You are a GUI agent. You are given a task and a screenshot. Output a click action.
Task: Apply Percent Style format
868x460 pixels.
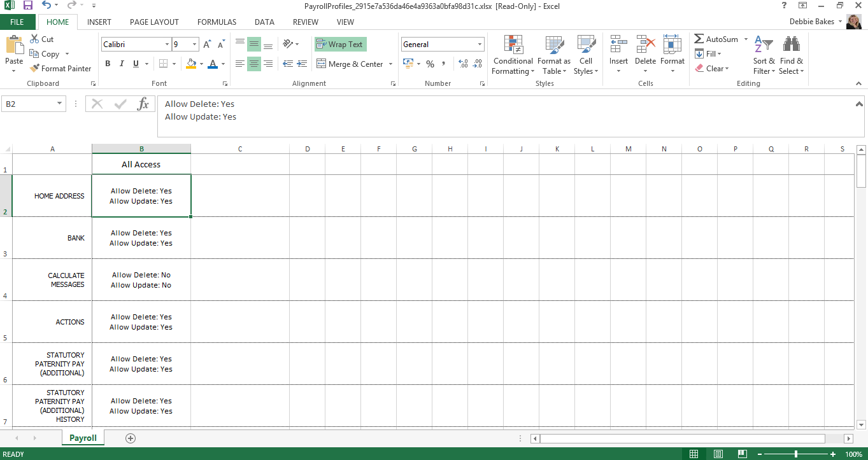coord(430,64)
